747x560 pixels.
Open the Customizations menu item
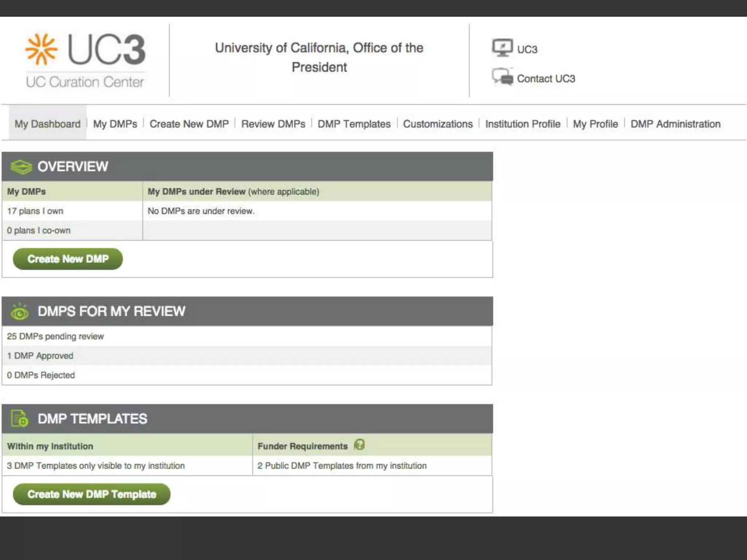pos(438,124)
